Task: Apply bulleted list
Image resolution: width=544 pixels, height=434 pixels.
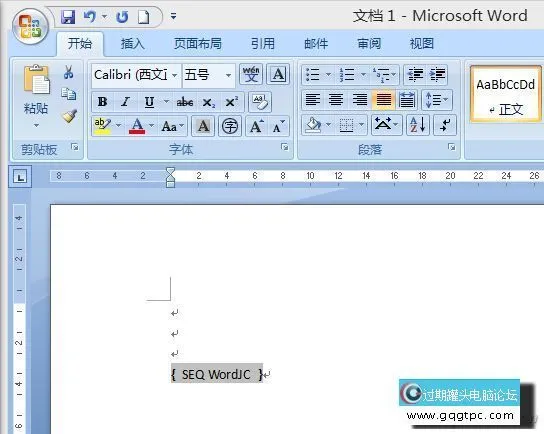Action: (x=313, y=74)
